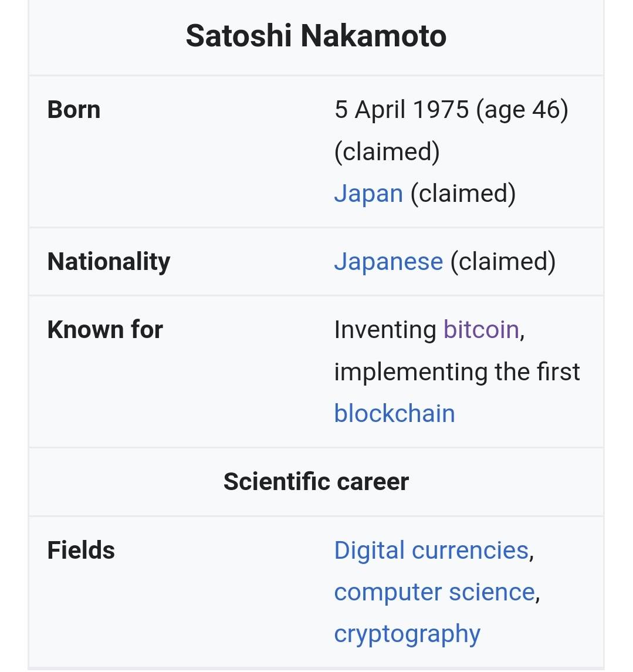Click the Nationality row label
Viewport: 633px width, 672px height.
point(109,261)
